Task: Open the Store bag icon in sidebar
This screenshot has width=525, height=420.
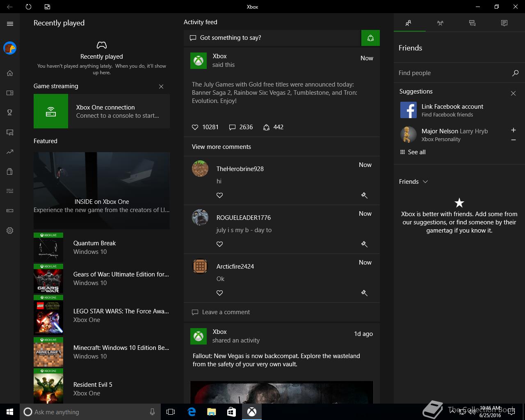Action: click(x=10, y=171)
